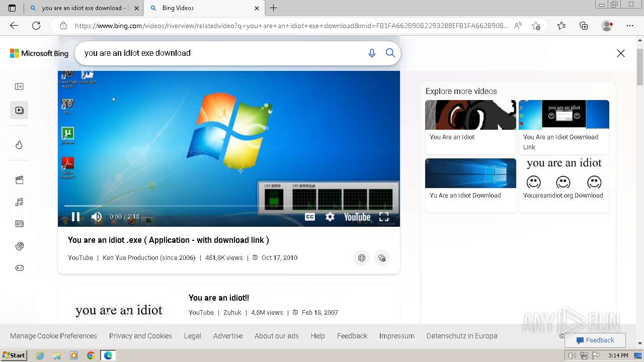Open the tab actions menu icon
The width and height of the screenshot is (644, 362).
click(x=12, y=8)
